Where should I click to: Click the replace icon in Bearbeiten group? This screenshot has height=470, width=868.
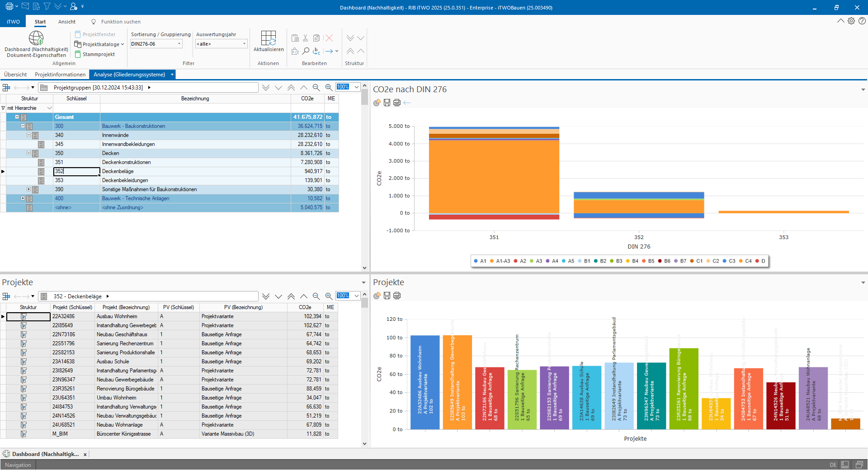316,51
